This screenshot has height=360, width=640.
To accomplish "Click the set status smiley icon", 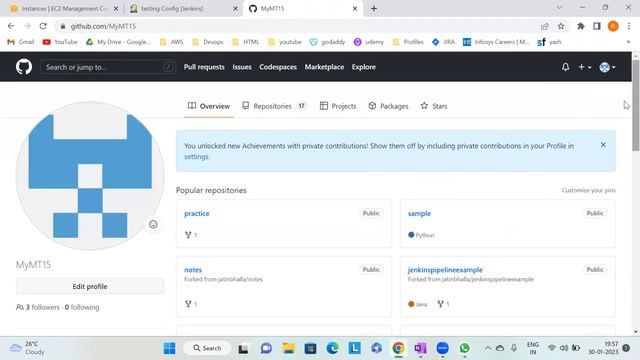I will 153,224.
